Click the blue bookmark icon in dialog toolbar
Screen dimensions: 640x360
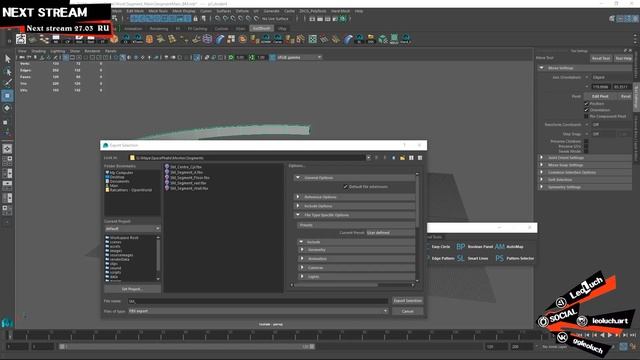pyautogui.click(x=393, y=158)
